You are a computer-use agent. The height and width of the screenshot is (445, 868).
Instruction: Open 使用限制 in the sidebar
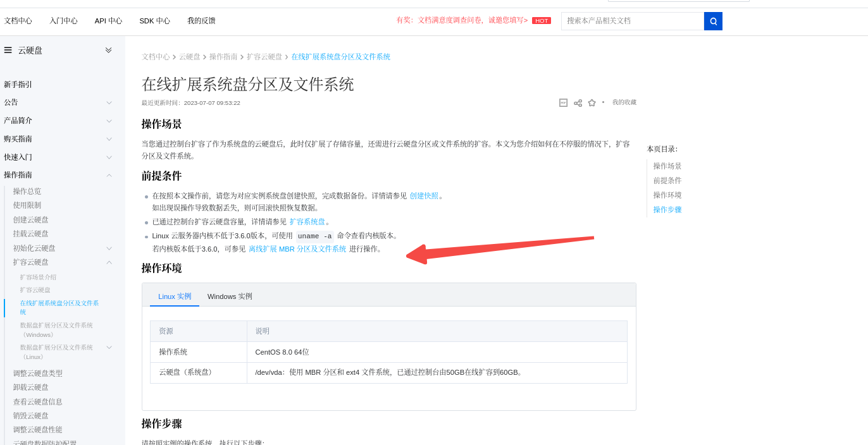[x=27, y=205]
